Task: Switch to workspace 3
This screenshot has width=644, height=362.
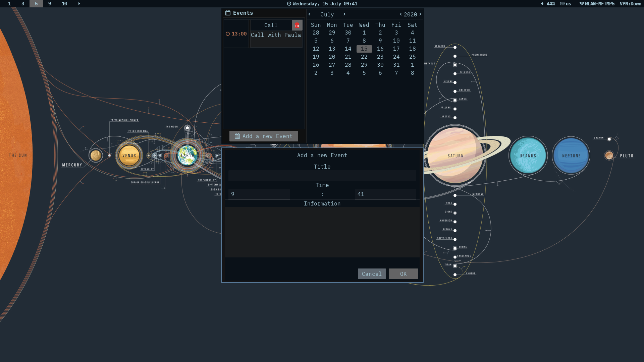Action: click(x=23, y=4)
